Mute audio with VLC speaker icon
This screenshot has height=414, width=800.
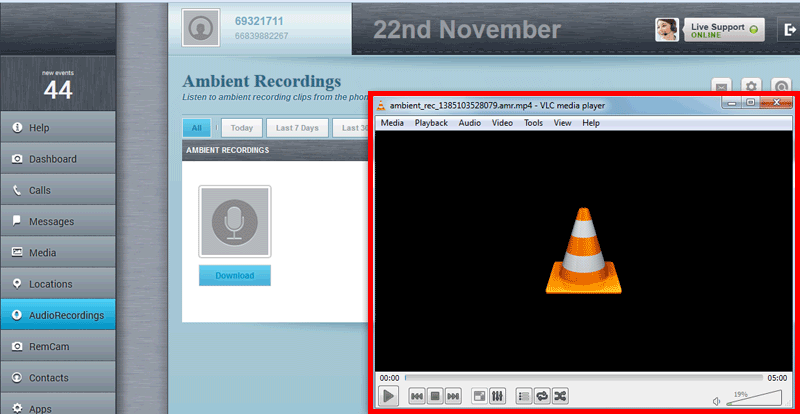(x=716, y=401)
